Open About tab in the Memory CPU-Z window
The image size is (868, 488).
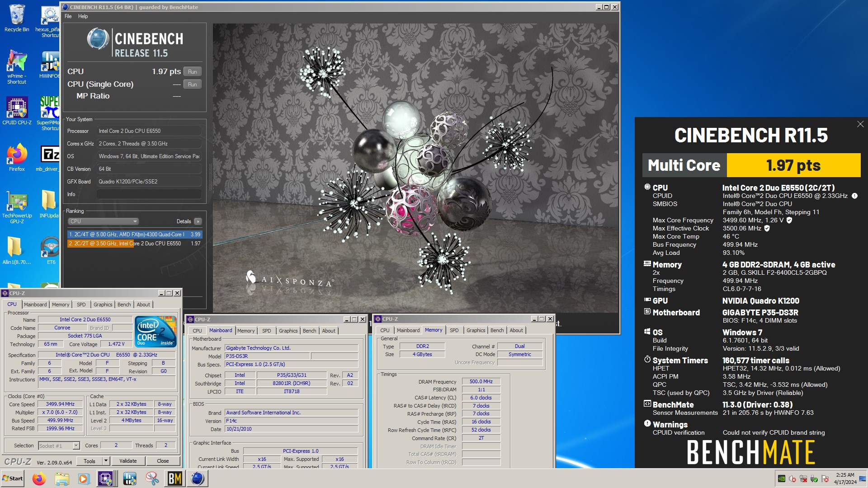516,330
